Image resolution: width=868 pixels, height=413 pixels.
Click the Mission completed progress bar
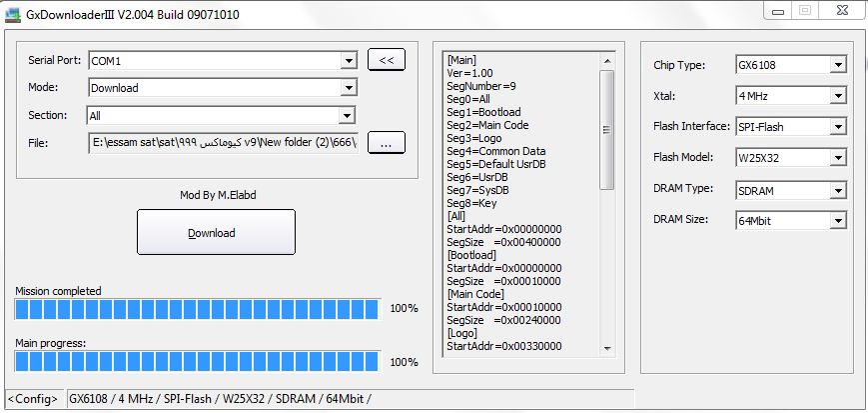point(198,309)
